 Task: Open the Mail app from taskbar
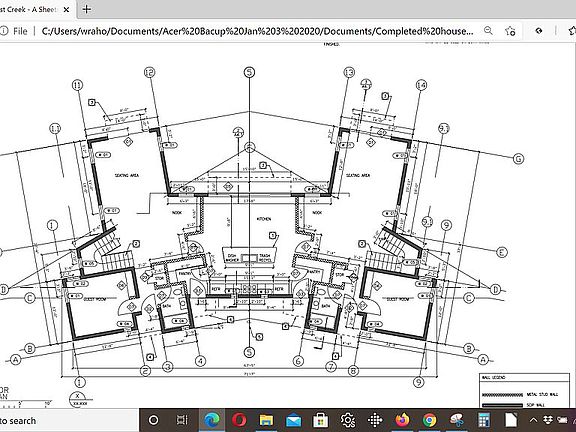[x=293, y=420]
